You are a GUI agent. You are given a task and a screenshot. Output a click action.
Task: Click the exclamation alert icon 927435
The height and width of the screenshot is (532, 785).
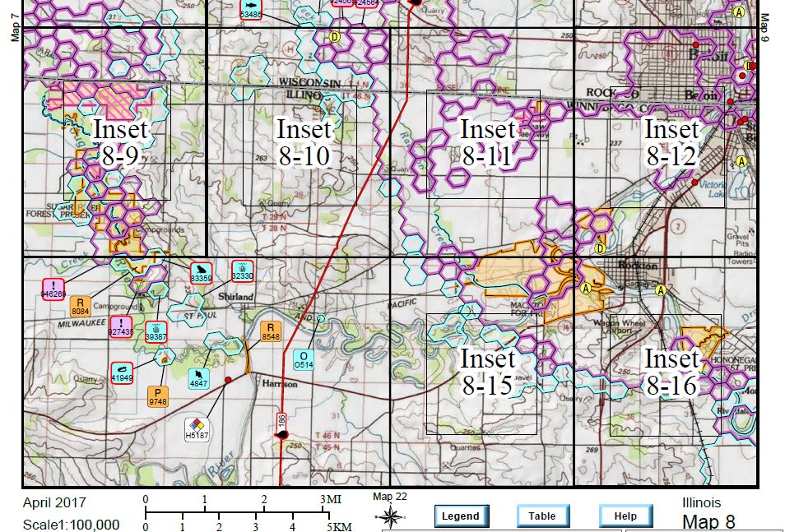121,326
